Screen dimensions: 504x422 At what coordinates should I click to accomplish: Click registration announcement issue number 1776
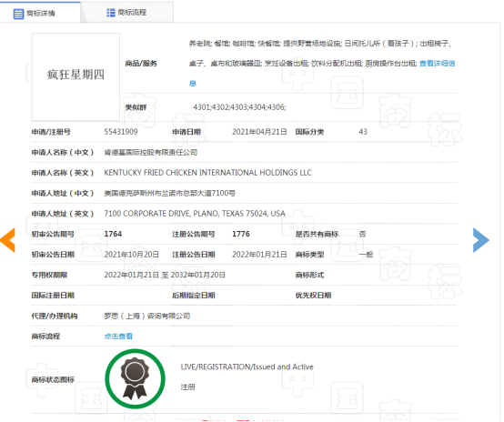tap(241, 234)
